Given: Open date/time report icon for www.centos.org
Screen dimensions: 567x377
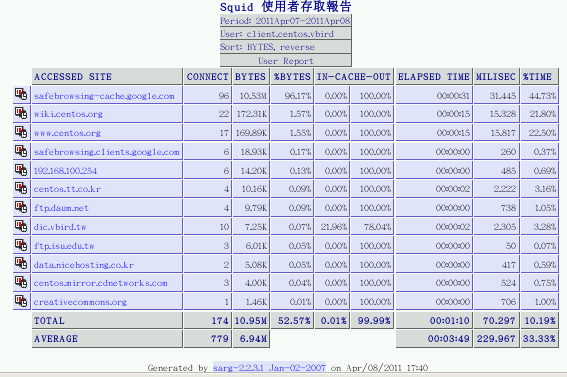Looking at the screenshot, I should coord(21,132).
